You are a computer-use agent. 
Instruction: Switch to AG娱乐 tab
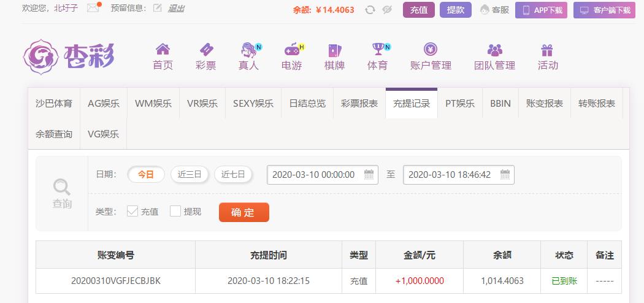[104, 104]
